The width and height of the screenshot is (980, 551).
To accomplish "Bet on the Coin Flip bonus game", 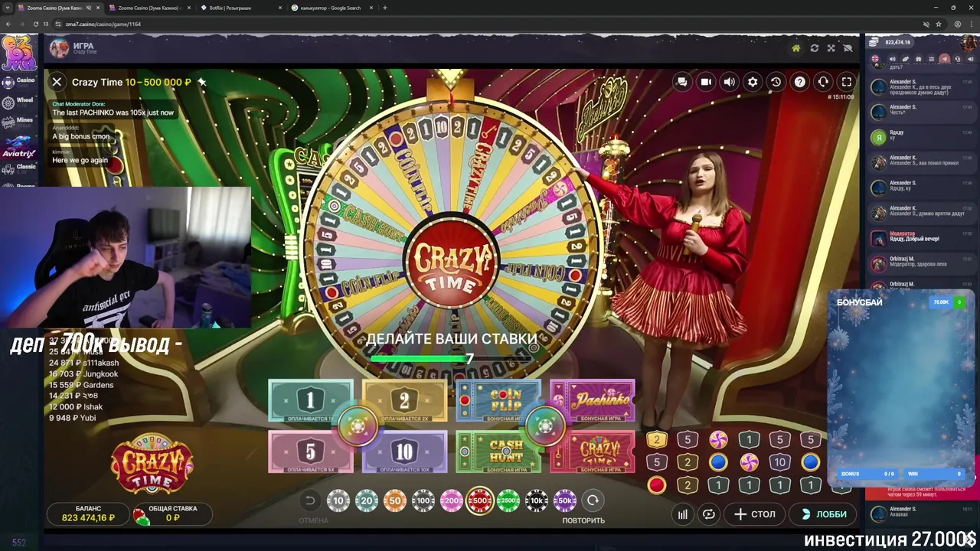I will pyautogui.click(x=498, y=401).
